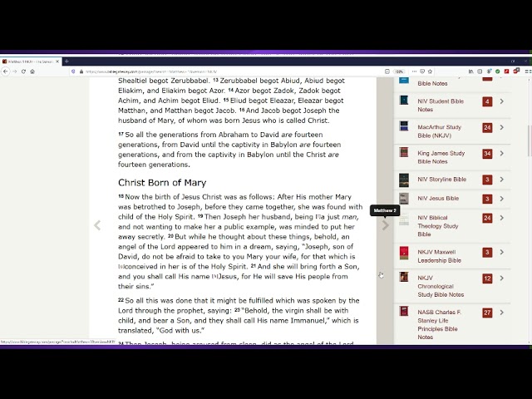The width and height of the screenshot is (532, 399).
Task: Click NIV Storyline Bible cover thumbnail
Action: coord(404,180)
